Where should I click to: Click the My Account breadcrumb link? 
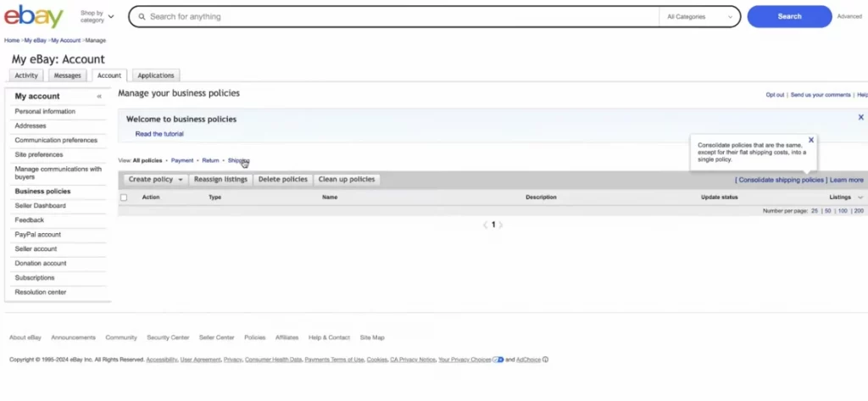pyautogui.click(x=66, y=41)
